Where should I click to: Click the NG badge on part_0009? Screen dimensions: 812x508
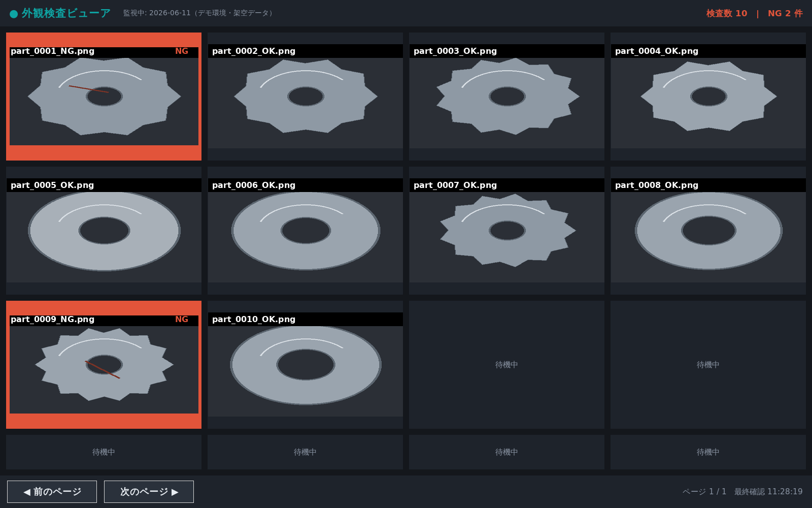click(x=182, y=320)
